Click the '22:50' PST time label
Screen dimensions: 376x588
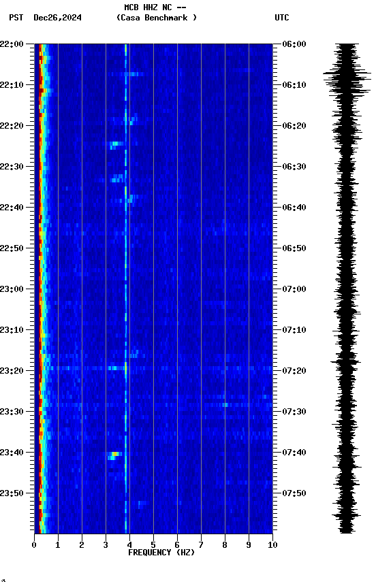(x=12, y=248)
